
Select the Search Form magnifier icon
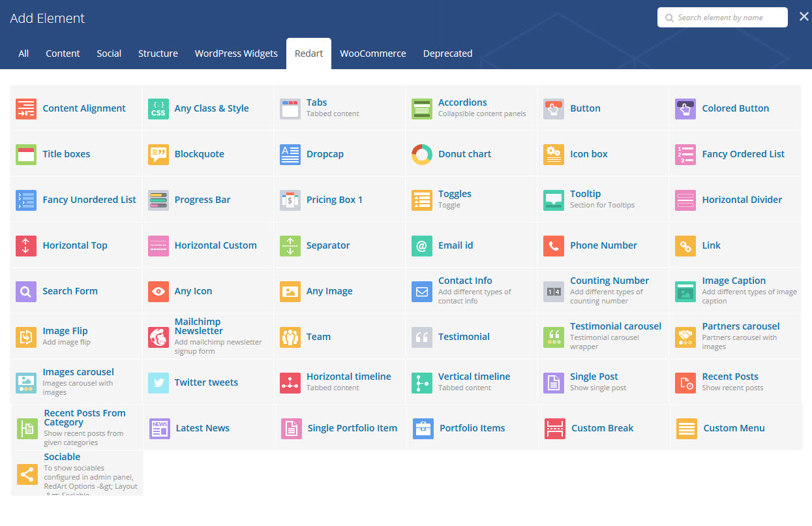tap(26, 292)
